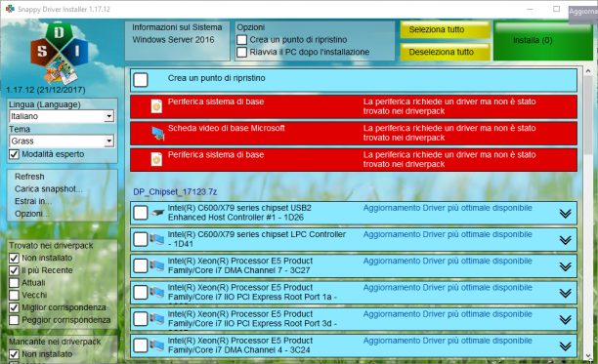This screenshot has height=364, width=598.
Task: Click the Deseleziona tutto button
Action: pos(445,52)
